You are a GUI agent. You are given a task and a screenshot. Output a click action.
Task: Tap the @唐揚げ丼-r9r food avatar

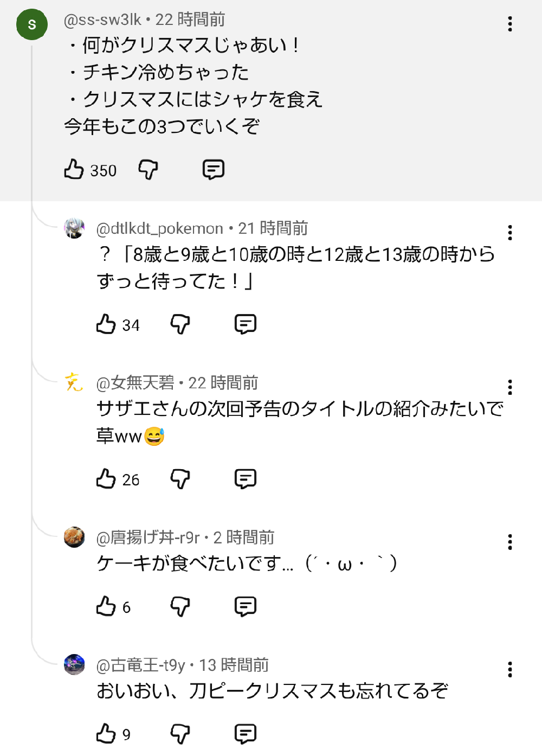pyautogui.click(x=74, y=537)
